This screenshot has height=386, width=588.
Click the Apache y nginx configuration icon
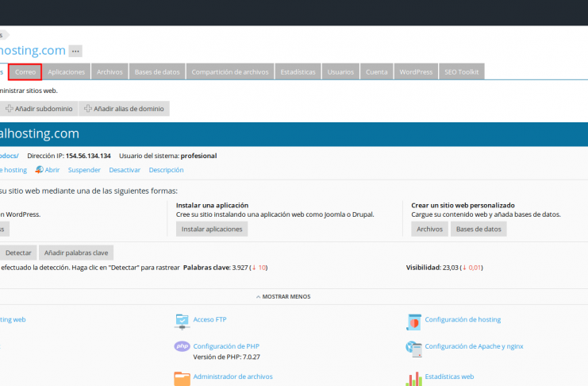pos(413,346)
